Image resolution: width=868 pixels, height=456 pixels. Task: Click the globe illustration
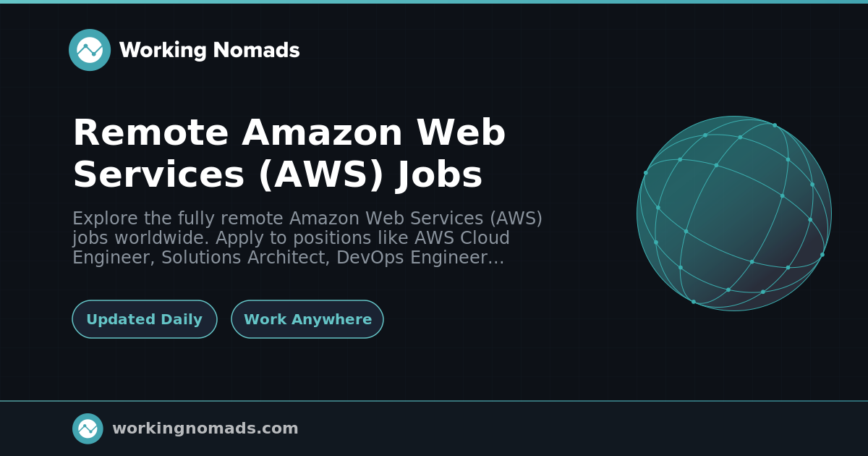point(734,214)
